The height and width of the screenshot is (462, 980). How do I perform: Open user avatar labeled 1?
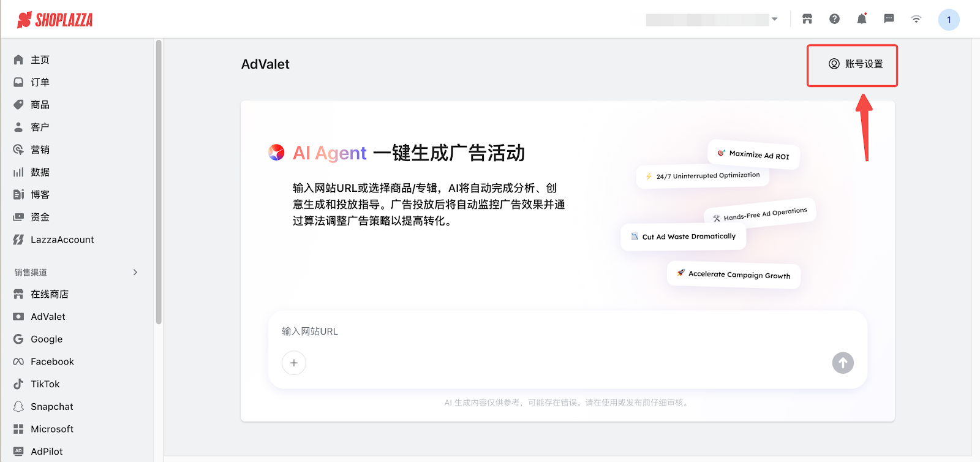pos(949,20)
